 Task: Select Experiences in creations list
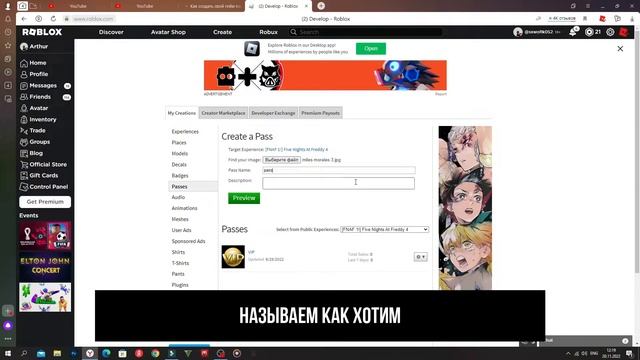(x=185, y=131)
